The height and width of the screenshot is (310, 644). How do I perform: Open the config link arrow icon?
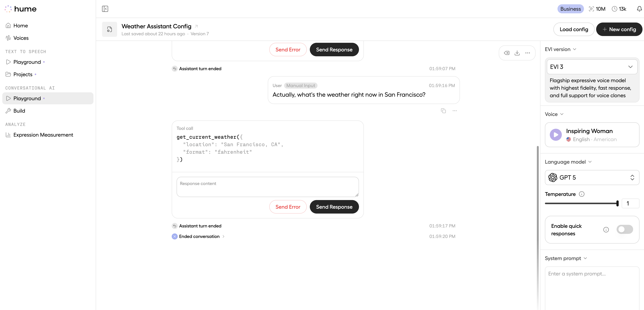click(x=196, y=26)
